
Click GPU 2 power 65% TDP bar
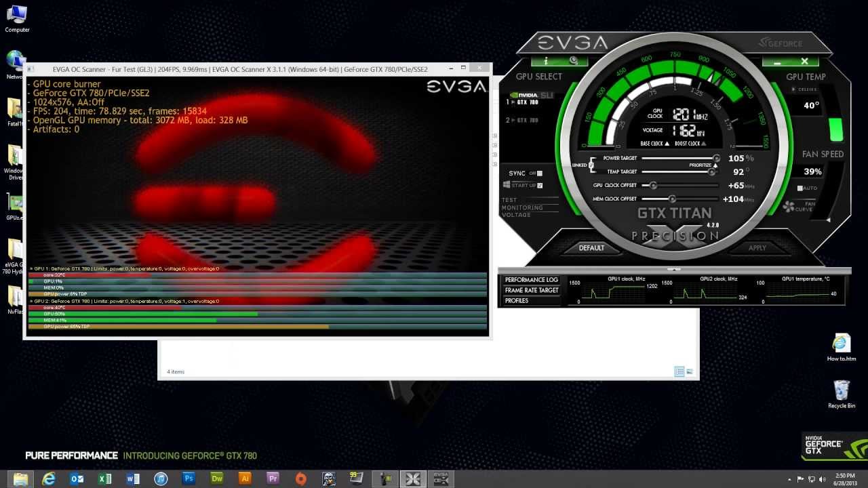tap(258, 327)
